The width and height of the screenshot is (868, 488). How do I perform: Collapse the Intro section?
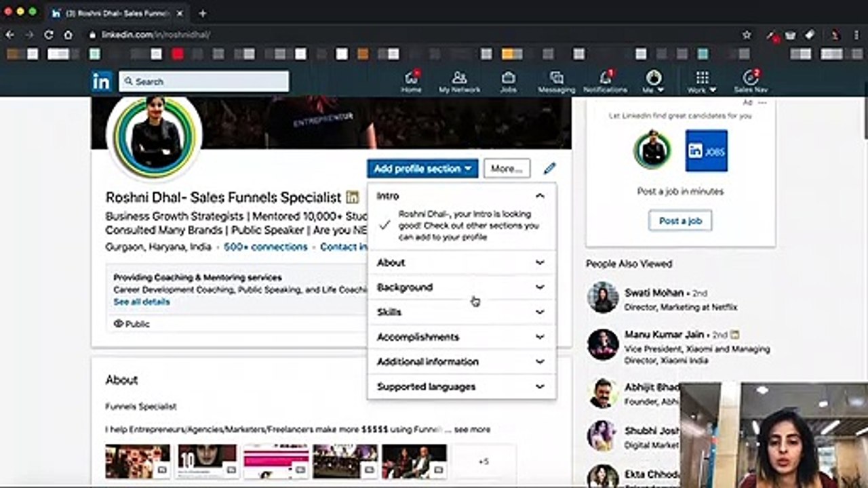540,196
